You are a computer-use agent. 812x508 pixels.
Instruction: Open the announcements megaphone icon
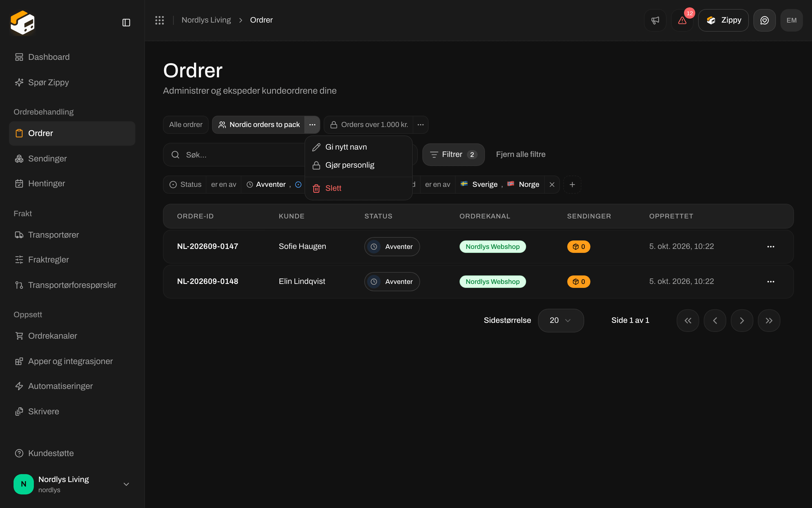point(655,20)
